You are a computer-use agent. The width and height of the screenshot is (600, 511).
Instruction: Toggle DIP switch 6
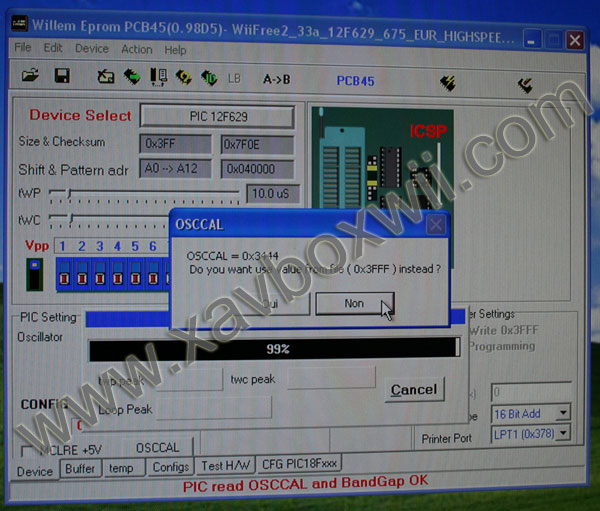153,273
